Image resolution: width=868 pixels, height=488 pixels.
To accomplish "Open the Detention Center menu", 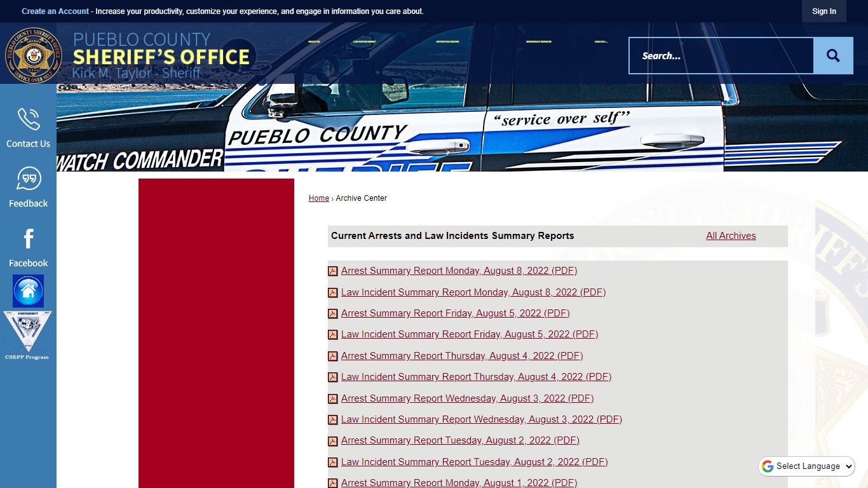I will pos(448,42).
